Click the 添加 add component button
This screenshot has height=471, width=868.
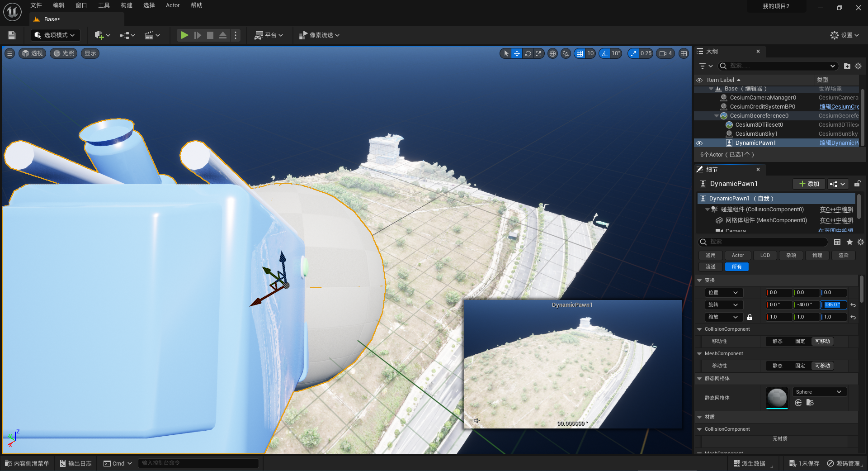coord(809,184)
